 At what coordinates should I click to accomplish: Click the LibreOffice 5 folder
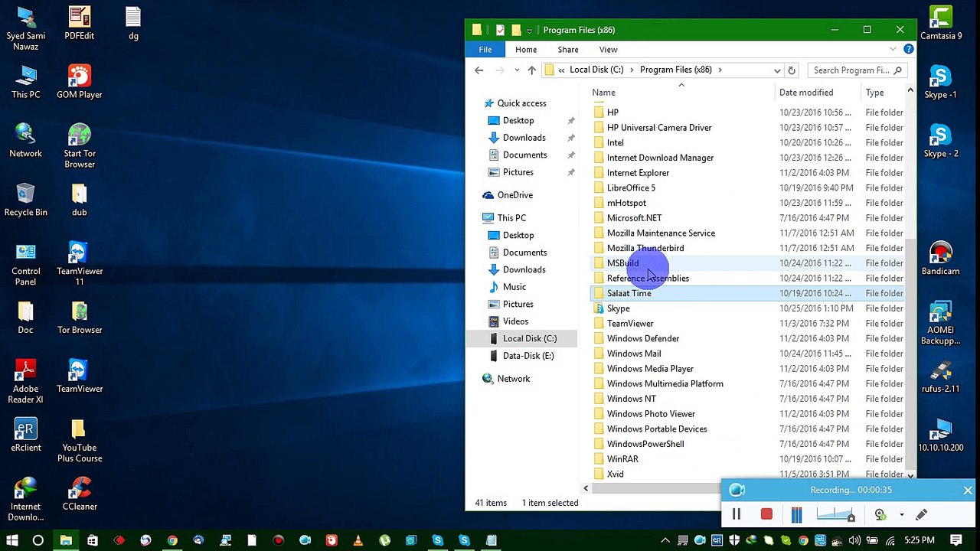pos(631,188)
